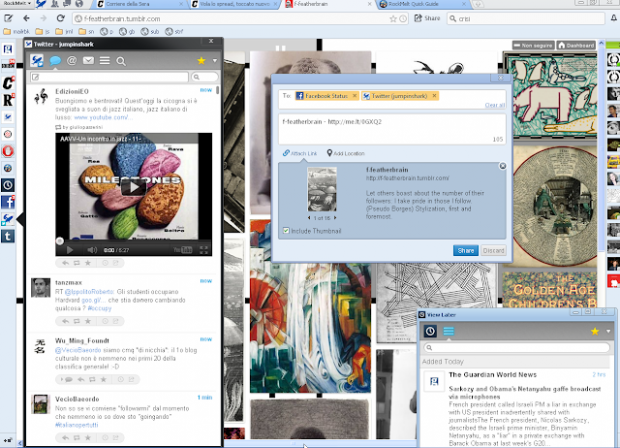The height and width of the screenshot is (448, 620).
Task: Go back with the browser back arrow
Action: [26, 18]
